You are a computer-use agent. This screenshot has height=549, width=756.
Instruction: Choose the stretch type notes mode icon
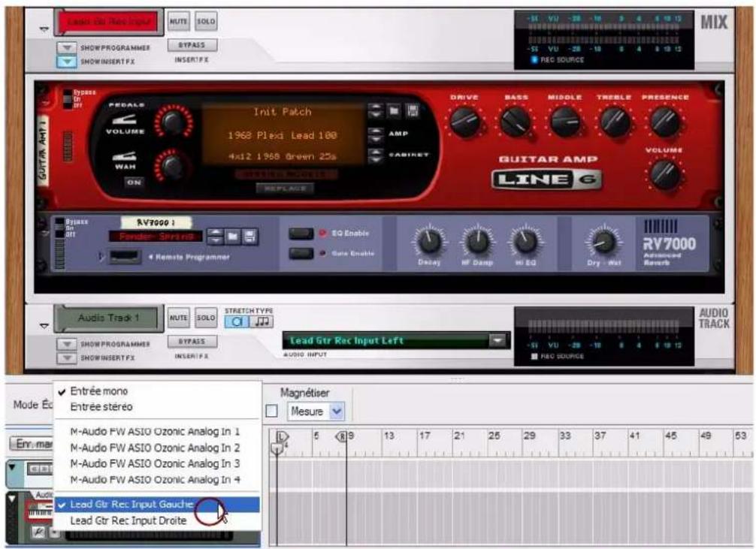262,321
